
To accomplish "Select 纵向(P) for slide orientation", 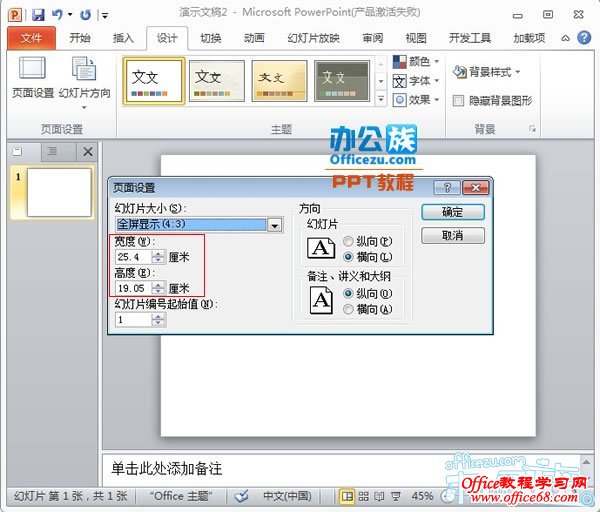I will point(368,241).
